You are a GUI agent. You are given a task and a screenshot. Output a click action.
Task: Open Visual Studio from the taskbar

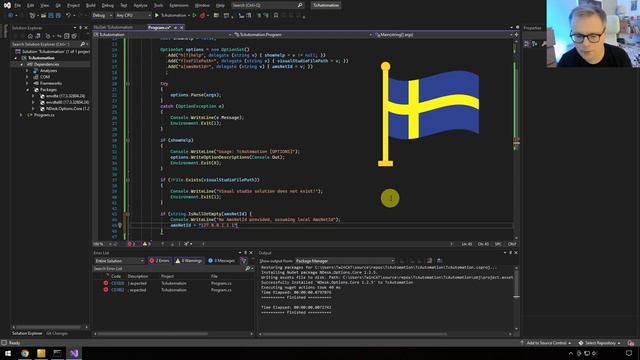(x=74, y=353)
